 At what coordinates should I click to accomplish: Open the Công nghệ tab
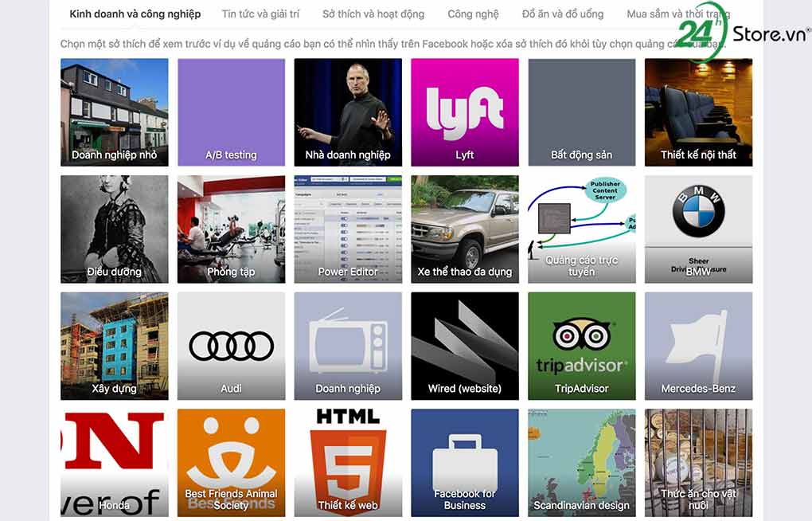[x=474, y=14]
